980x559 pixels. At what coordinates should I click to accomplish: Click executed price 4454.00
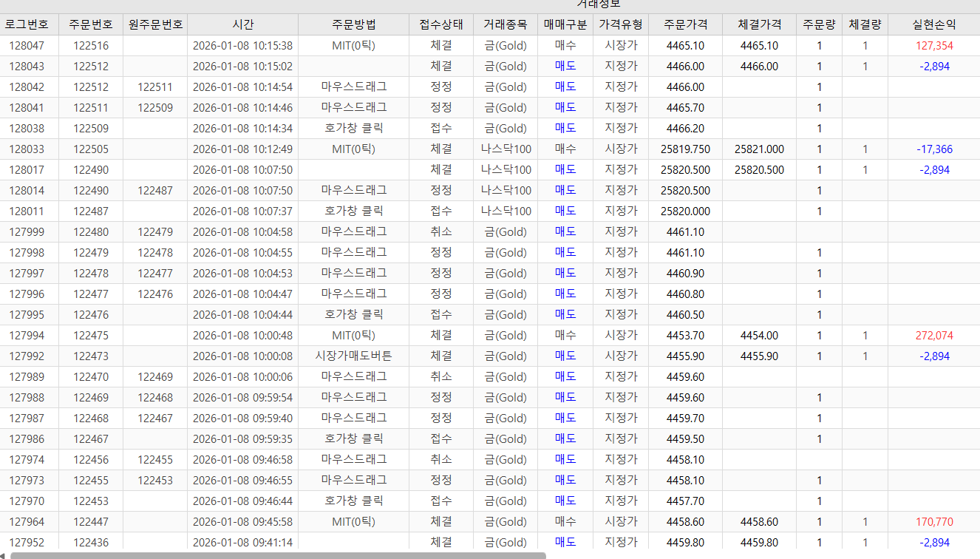coord(759,335)
